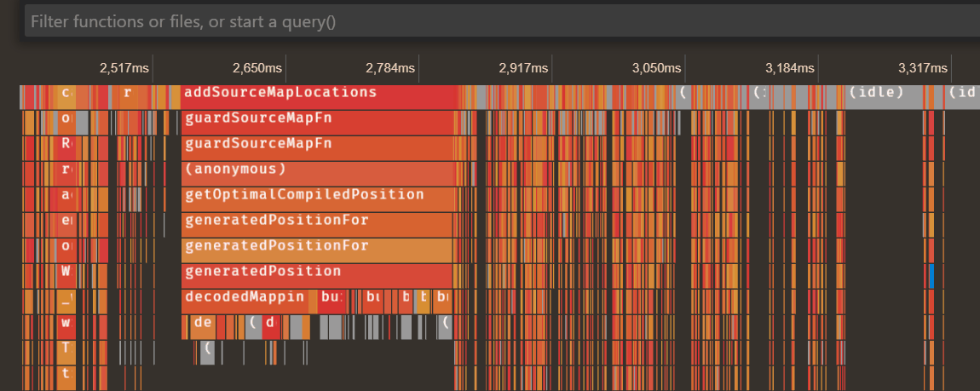Click the 3,184ms time marker
This screenshot has width=980, height=391.
[790, 68]
